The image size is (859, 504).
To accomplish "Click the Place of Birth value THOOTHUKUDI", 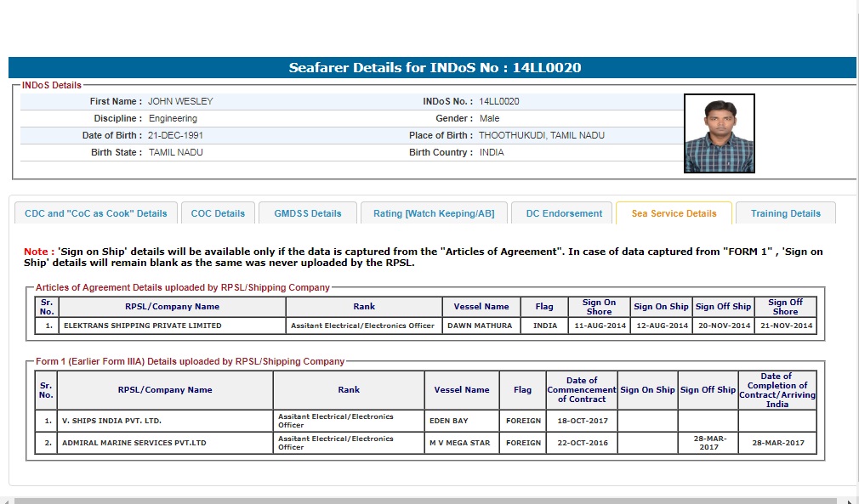I will 541,135.
